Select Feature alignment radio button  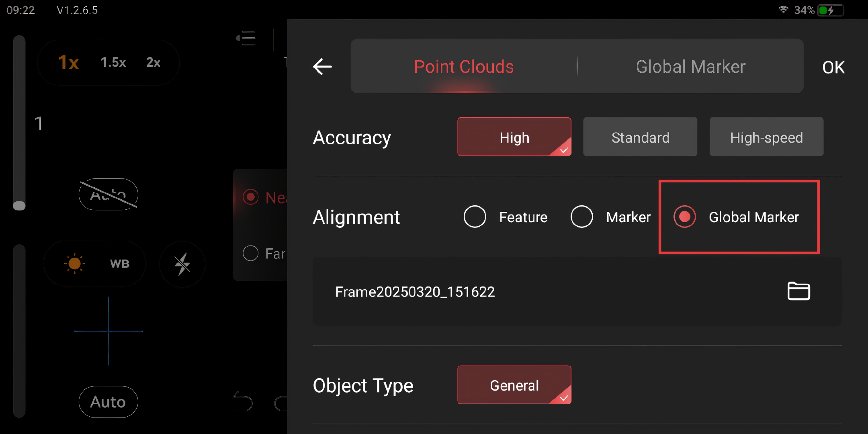[475, 217]
